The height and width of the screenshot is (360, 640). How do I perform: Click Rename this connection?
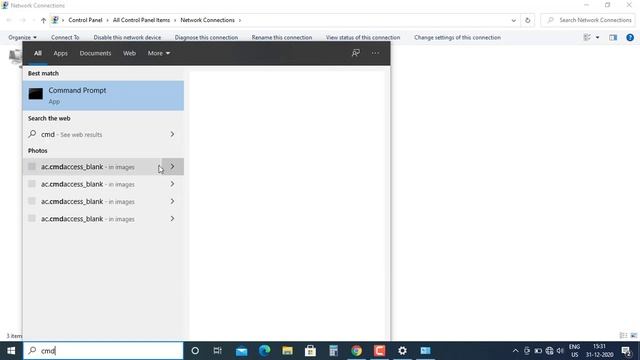tap(282, 38)
